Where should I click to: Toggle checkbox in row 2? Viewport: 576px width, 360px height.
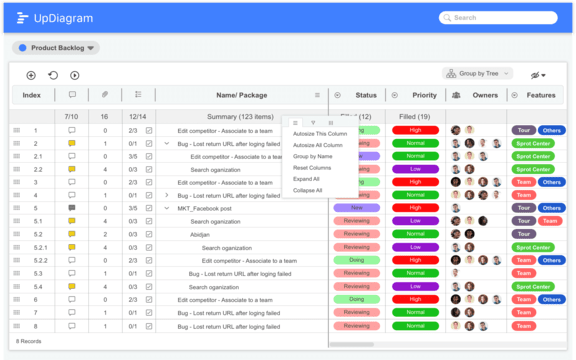[x=149, y=144]
